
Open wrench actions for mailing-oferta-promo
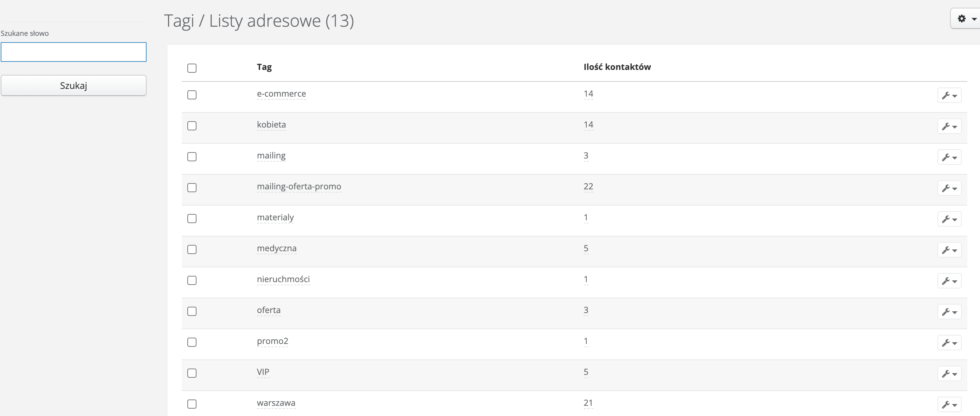(x=949, y=188)
